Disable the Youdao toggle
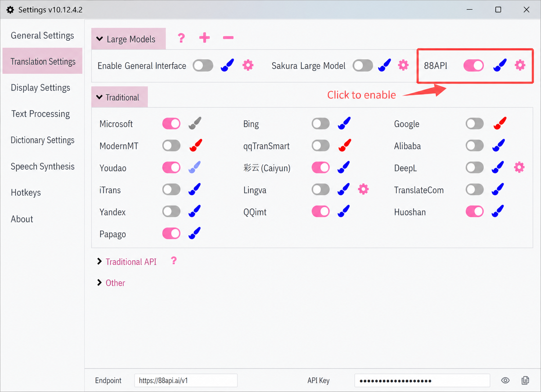The image size is (541, 392). click(172, 168)
